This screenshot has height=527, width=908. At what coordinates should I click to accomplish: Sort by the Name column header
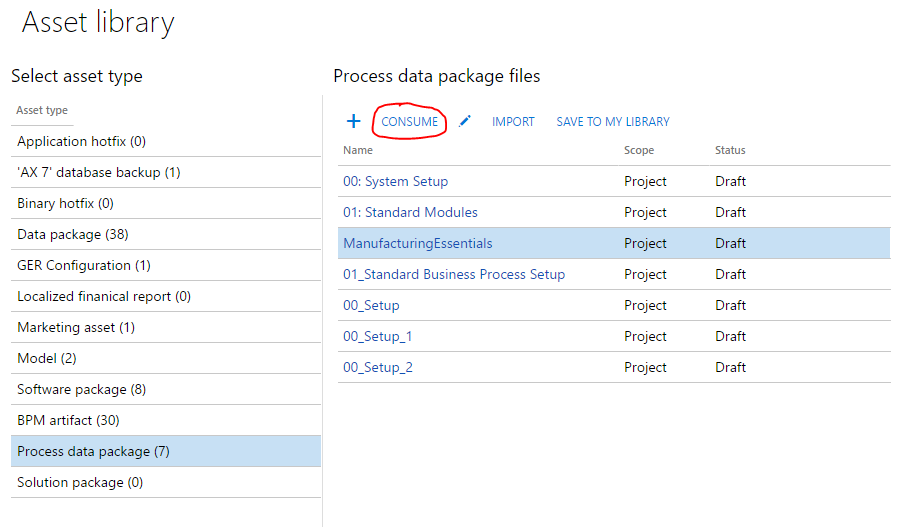[358, 151]
